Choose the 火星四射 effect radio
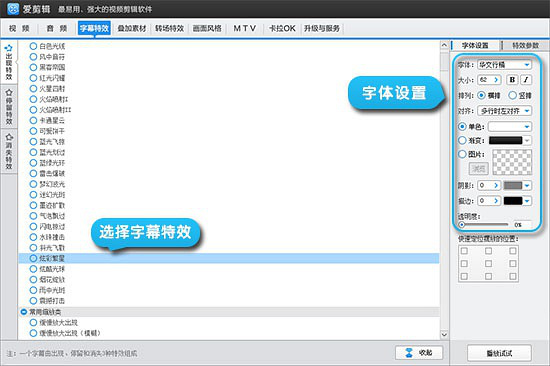550x366 pixels. pos(33,88)
